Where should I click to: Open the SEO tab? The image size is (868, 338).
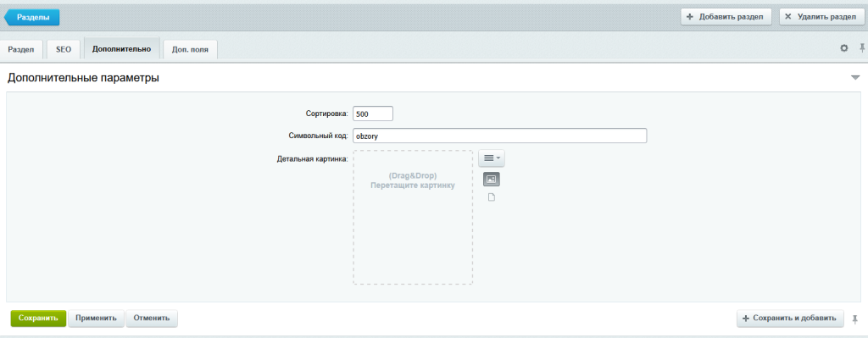(64, 49)
